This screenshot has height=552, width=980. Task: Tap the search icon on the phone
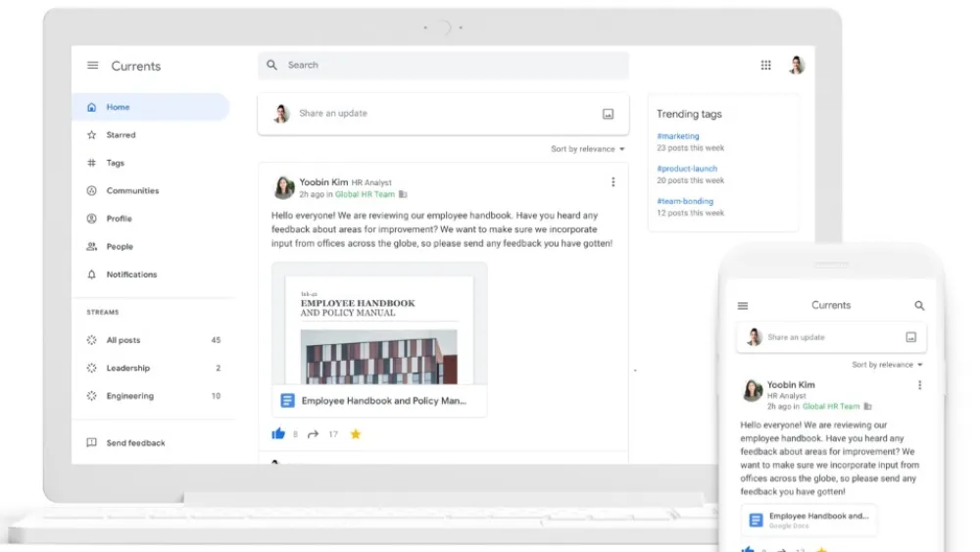click(x=919, y=306)
